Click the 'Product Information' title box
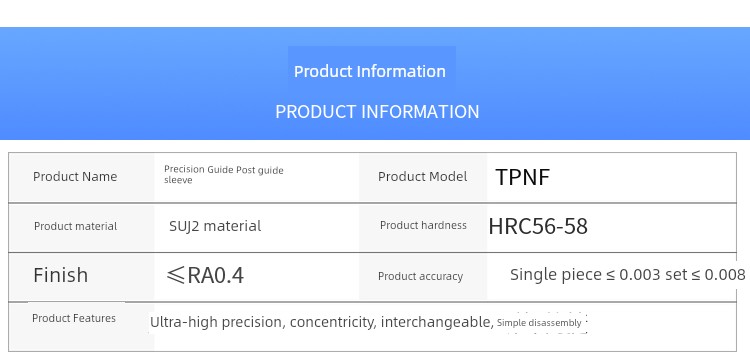750x360 pixels. (x=372, y=71)
